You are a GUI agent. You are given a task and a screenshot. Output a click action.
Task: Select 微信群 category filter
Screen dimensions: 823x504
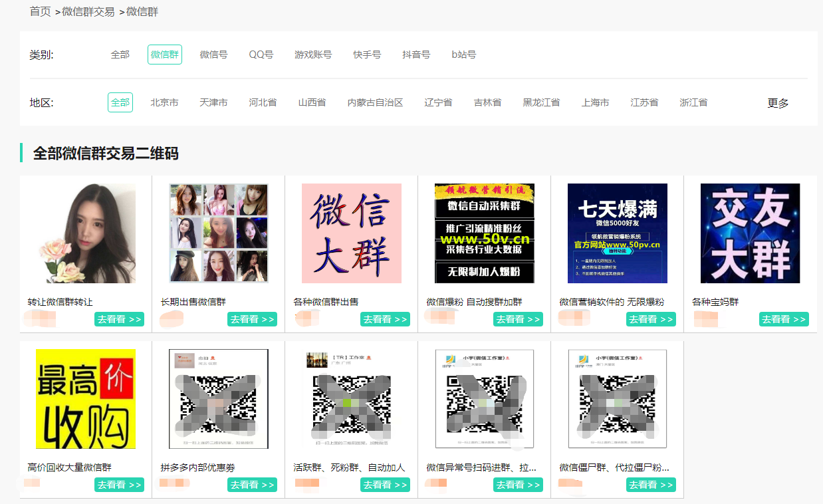[165, 55]
